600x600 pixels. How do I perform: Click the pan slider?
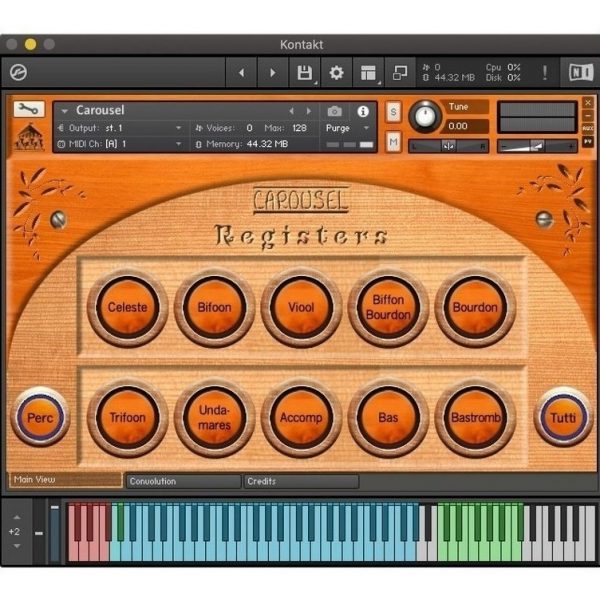(448, 146)
